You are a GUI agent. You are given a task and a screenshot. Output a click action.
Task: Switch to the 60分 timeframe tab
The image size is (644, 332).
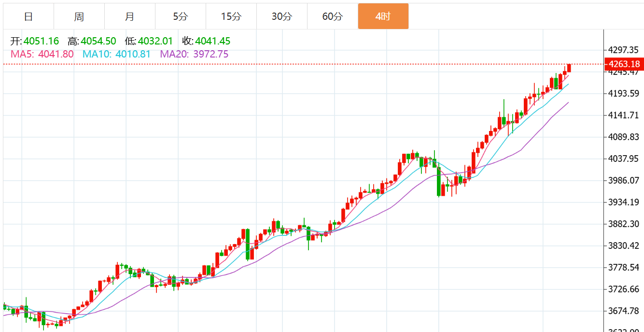point(332,16)
